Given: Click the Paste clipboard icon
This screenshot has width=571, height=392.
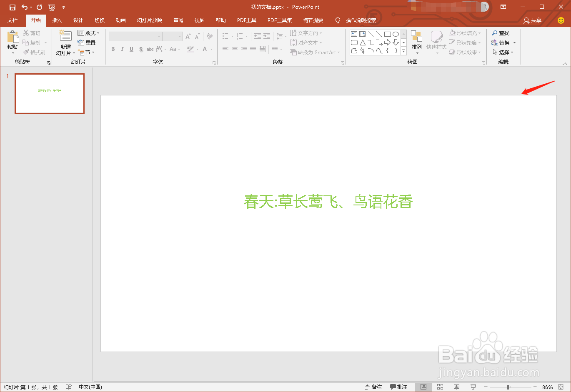Looking at the screenshot, I should [x=13, y=37].
